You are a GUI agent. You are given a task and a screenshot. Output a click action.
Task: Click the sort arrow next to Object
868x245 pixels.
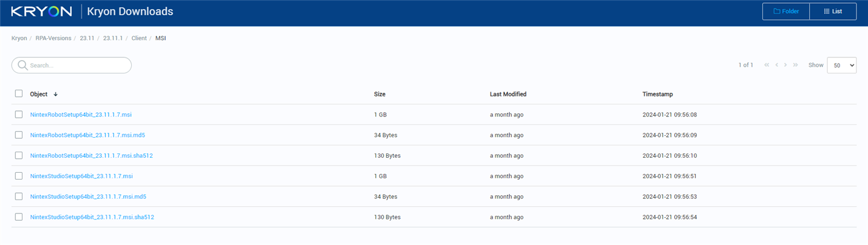[56, 95]
